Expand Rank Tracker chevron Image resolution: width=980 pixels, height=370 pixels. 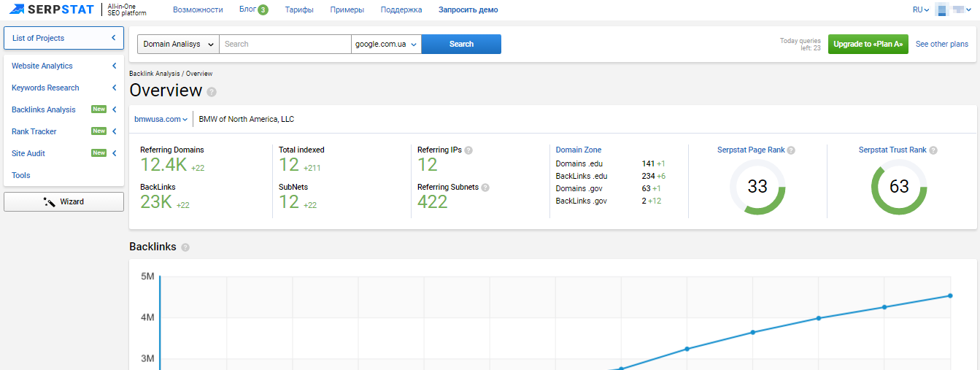(x=115, y=131)
